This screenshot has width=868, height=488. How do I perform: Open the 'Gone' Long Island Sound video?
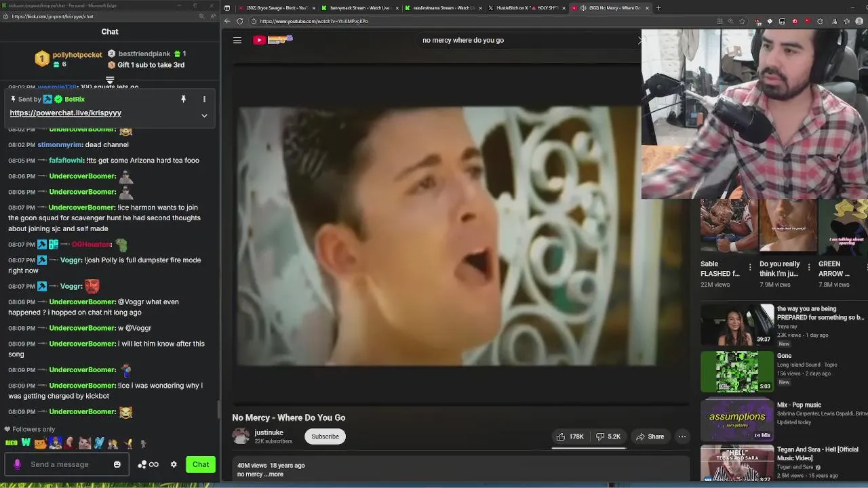coord(737,371)
